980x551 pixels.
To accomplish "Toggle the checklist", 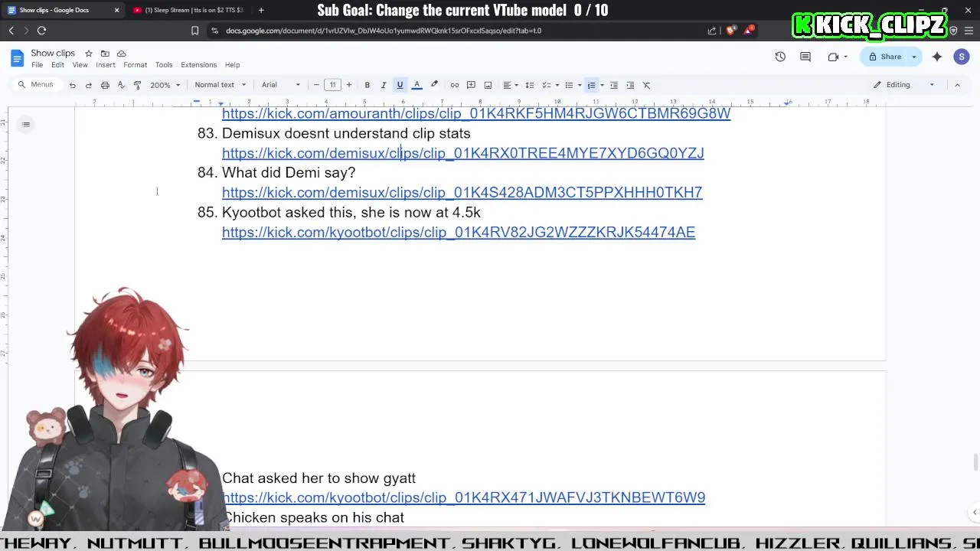I will pos(547,85).
